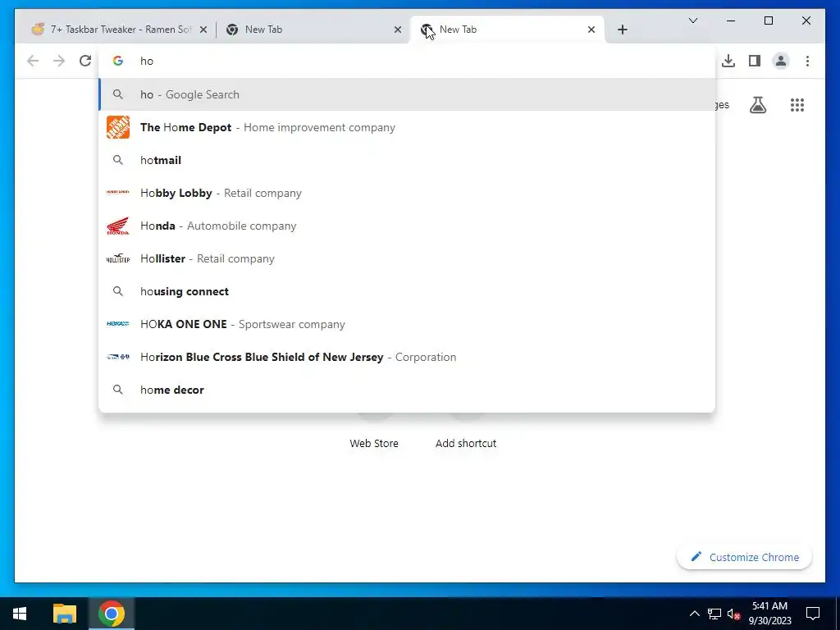Open the Search Labs flask icon
The image size is (840, 630).
tap(757, 105)
